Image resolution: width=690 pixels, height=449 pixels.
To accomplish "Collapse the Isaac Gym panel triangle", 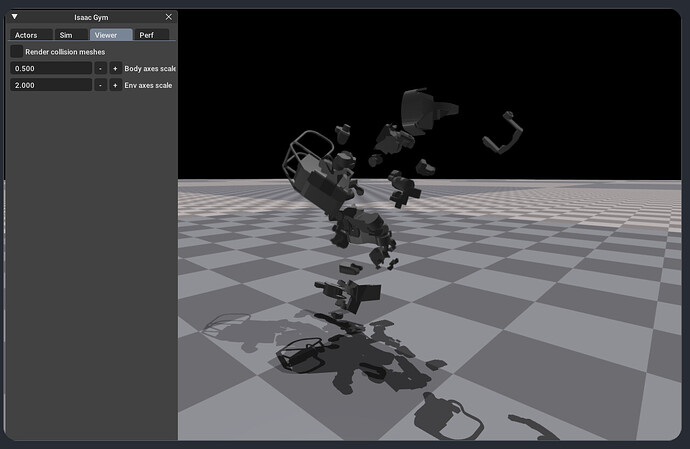I will [16, 17].
